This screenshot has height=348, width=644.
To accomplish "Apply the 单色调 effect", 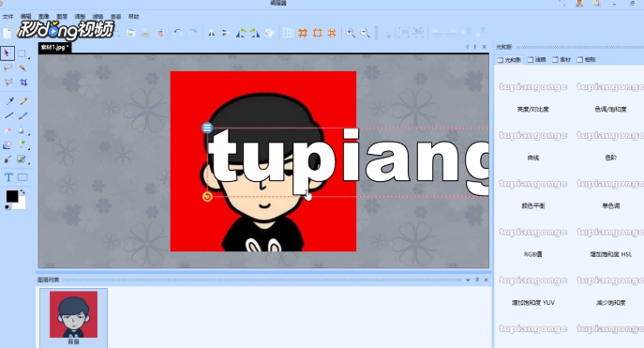I will tap(611, 205).
